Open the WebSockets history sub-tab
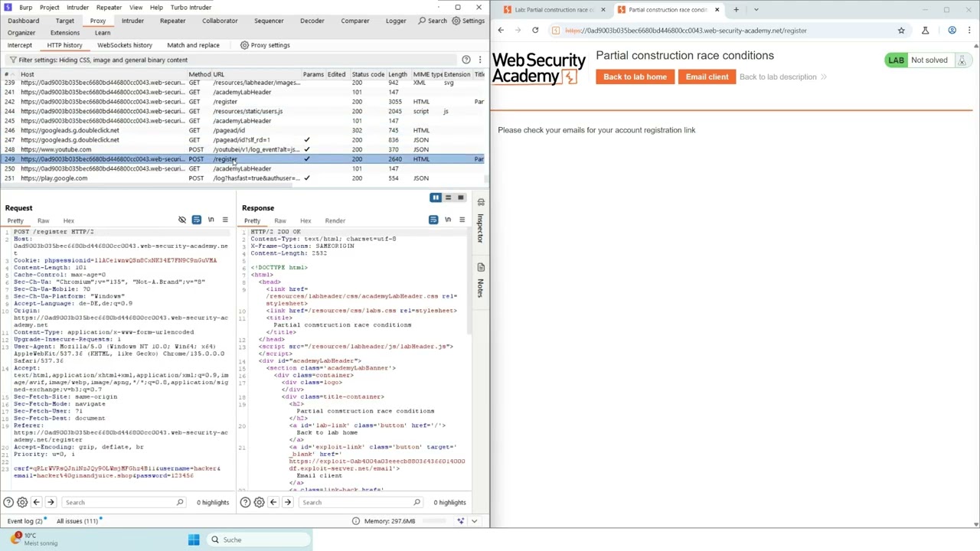Screen dimensions: 980x551 click(x=125, y=45)
